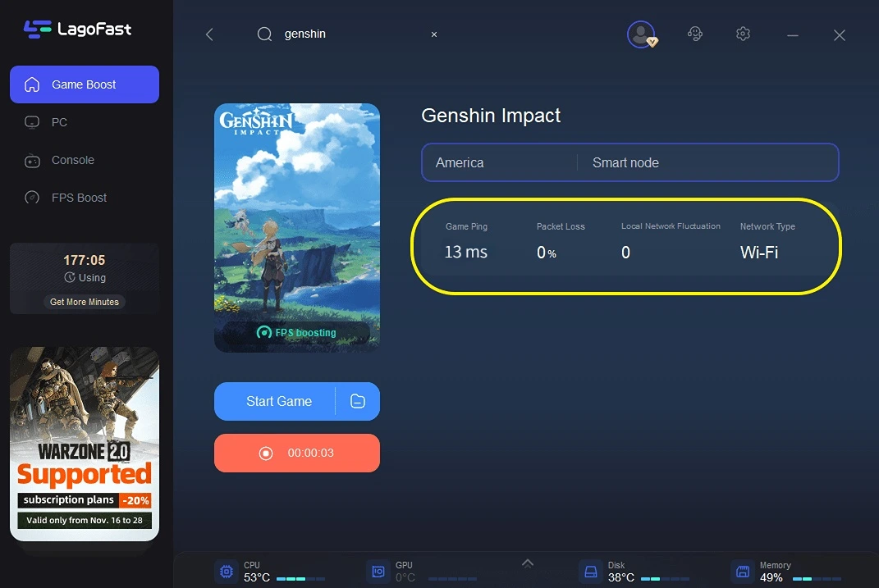Open the FPS Boost section
Screen dimensions: 879x588
click(x=79, y=198)
